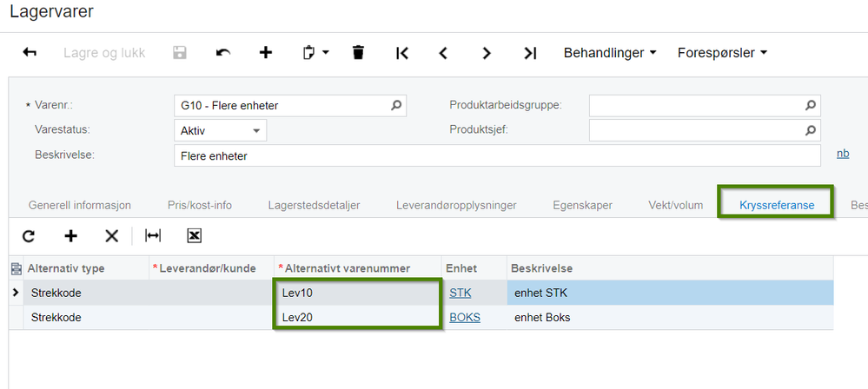Click Produktarbeidsgruppe search magnifier icon
The height and width of the screenshot is (389, 868).
810,105
